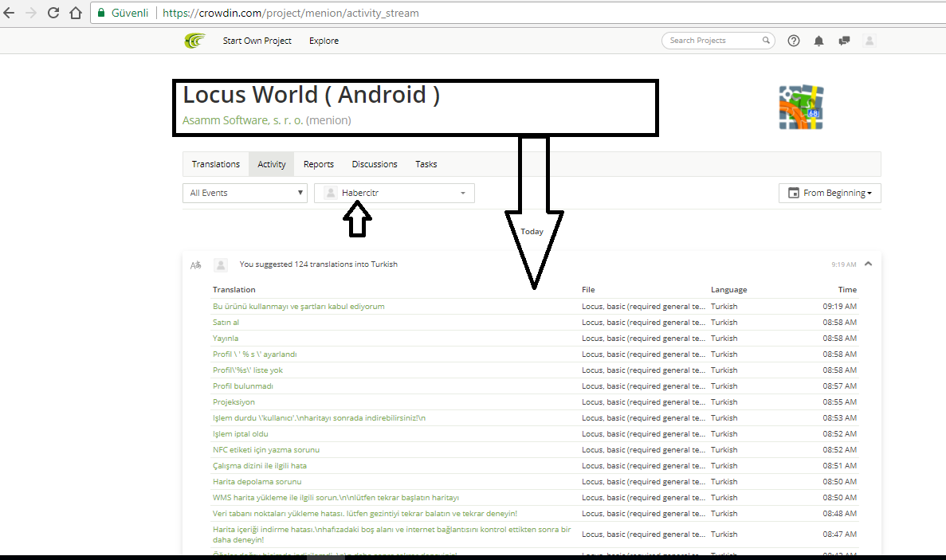Click the browser back arrow

click(x=9, y=13)
